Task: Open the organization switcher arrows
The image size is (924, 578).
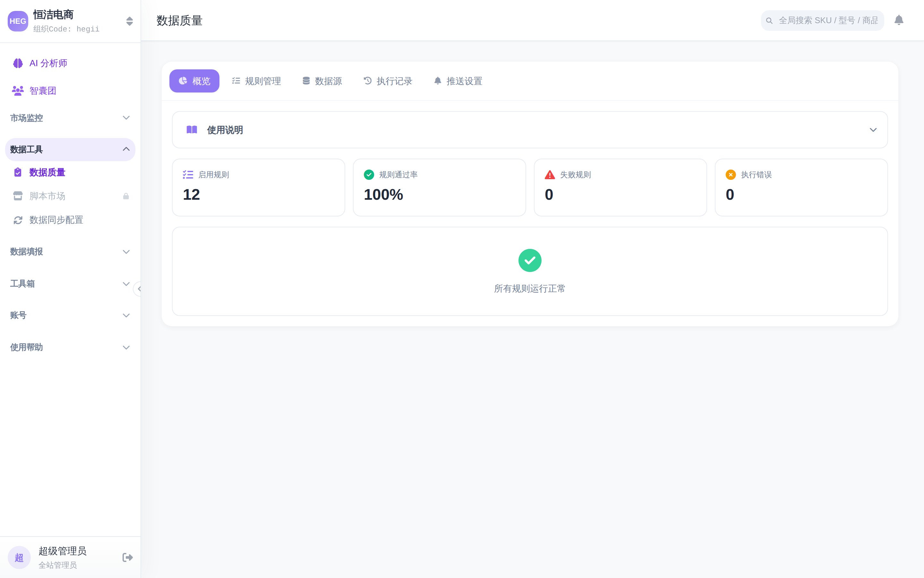Action: click(129, 21)
